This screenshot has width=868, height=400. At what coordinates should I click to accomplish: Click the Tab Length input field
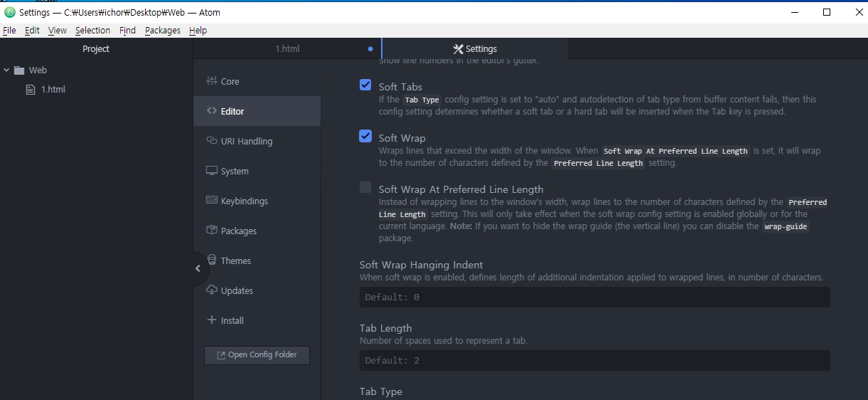point(594,360)
